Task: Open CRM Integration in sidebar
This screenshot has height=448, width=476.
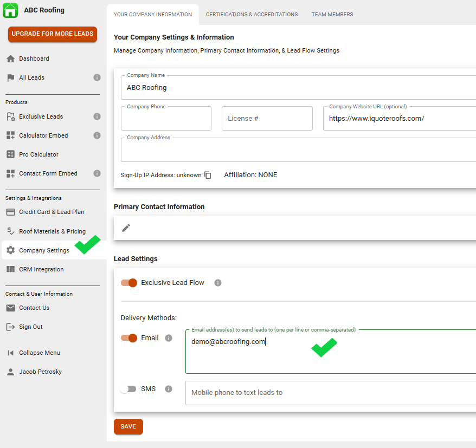Action: 41,269
